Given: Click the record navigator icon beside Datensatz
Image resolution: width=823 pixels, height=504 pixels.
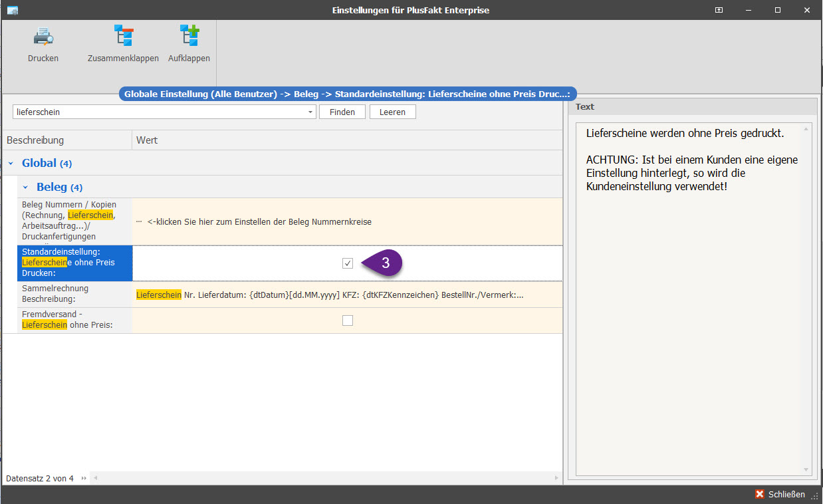Looking at the screenshot, I should [84, 478].
